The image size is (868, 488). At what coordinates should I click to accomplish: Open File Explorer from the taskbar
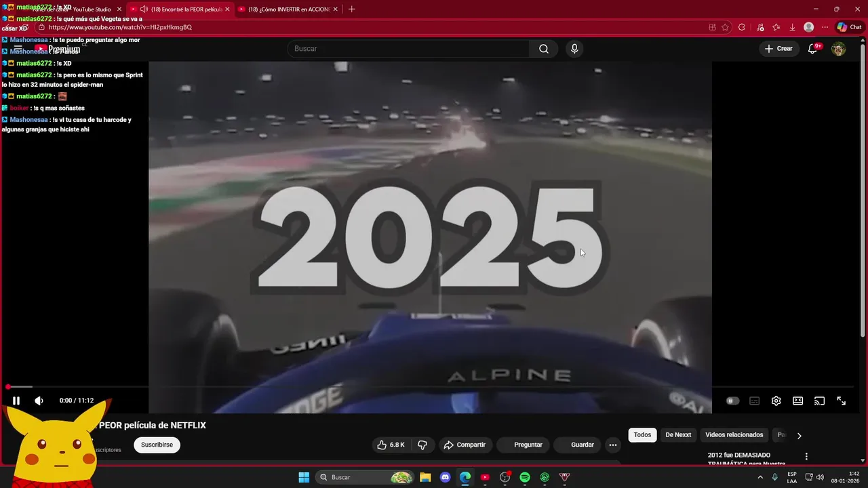coord(425,477)
